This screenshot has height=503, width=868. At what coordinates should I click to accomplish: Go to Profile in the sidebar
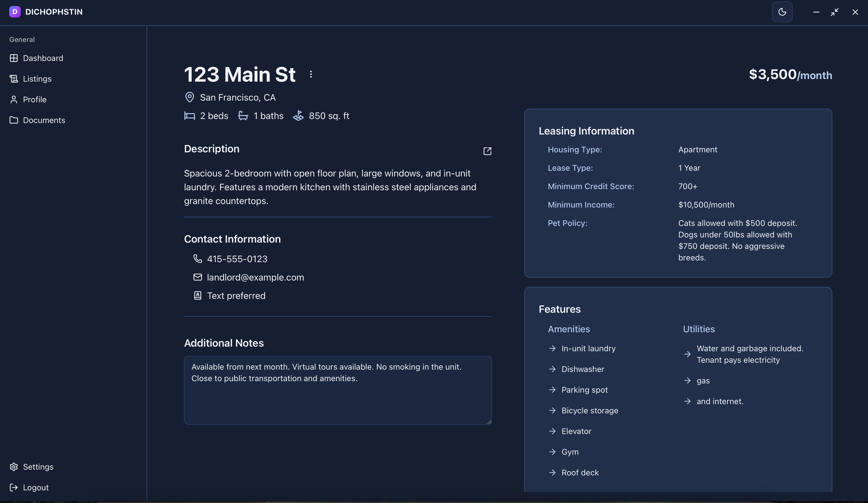pyautogui.click(x=34, y=99)
